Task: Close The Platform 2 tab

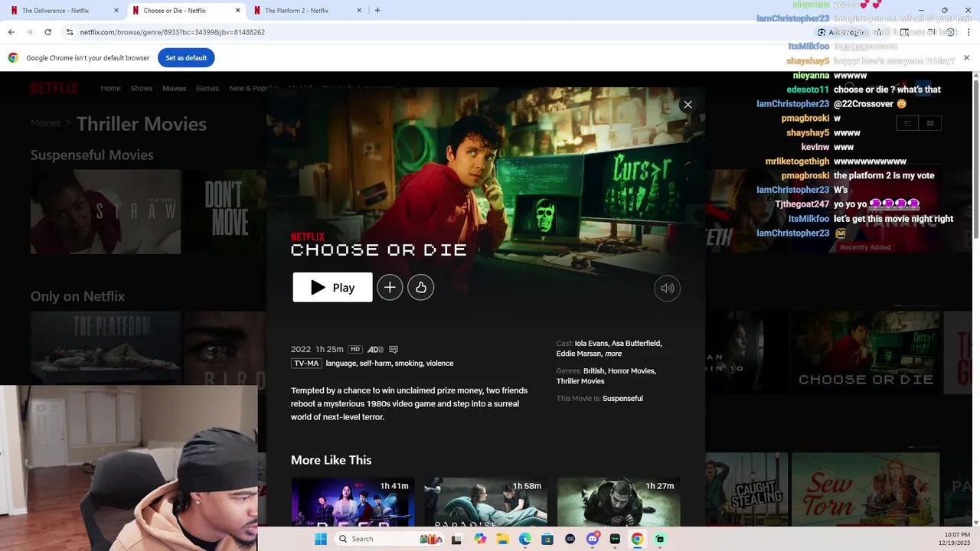Action: click(359, 11)
